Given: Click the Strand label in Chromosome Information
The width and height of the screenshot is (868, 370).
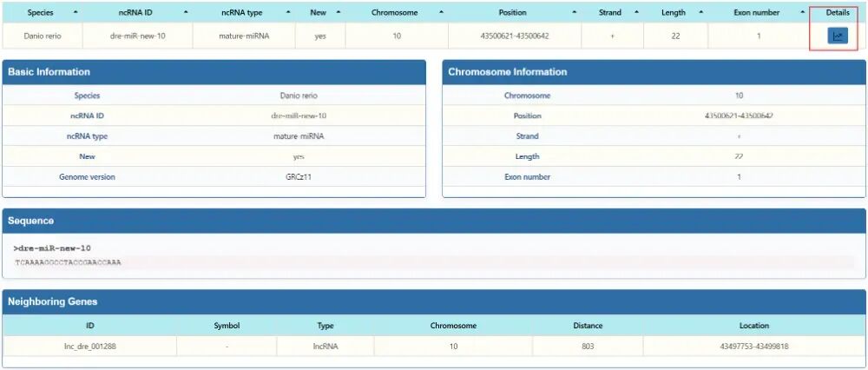Looking at the screenshot, I should (x=527, y=136).
